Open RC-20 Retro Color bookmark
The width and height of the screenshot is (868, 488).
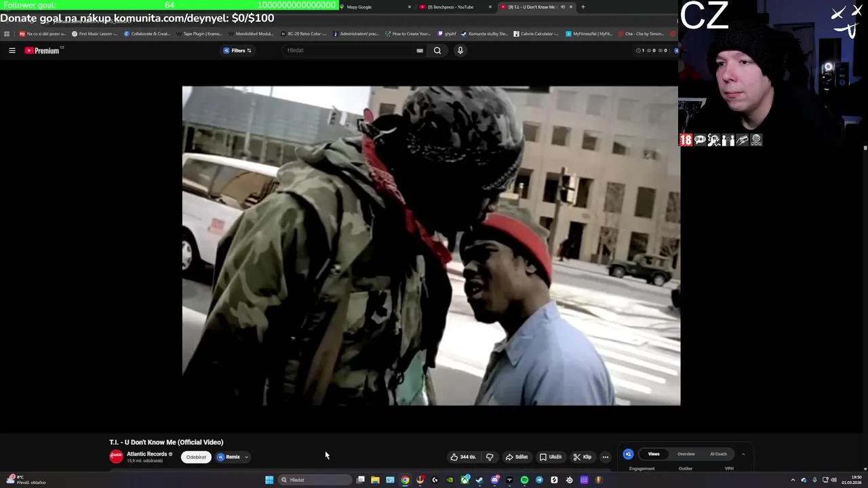click(x=303, y=33)
